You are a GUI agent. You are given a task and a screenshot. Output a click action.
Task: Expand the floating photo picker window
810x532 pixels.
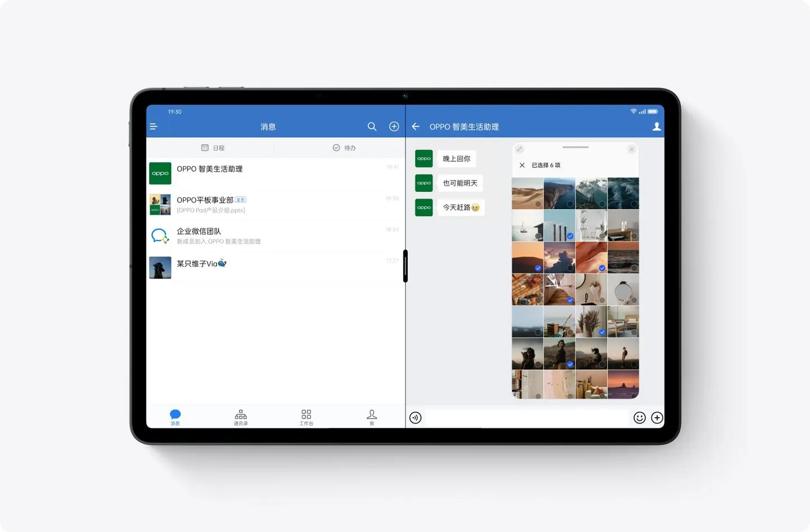pos(519,149)
